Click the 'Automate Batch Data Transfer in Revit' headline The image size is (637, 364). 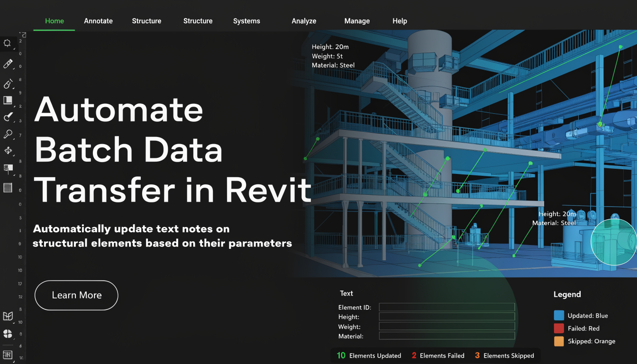point(173,149)
